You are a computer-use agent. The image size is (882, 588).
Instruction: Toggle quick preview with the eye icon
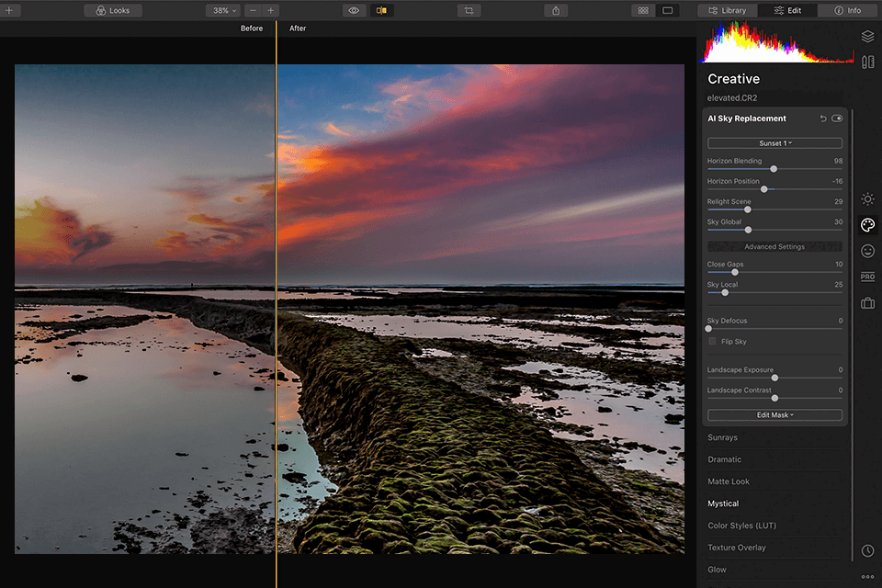click(353, 10)
